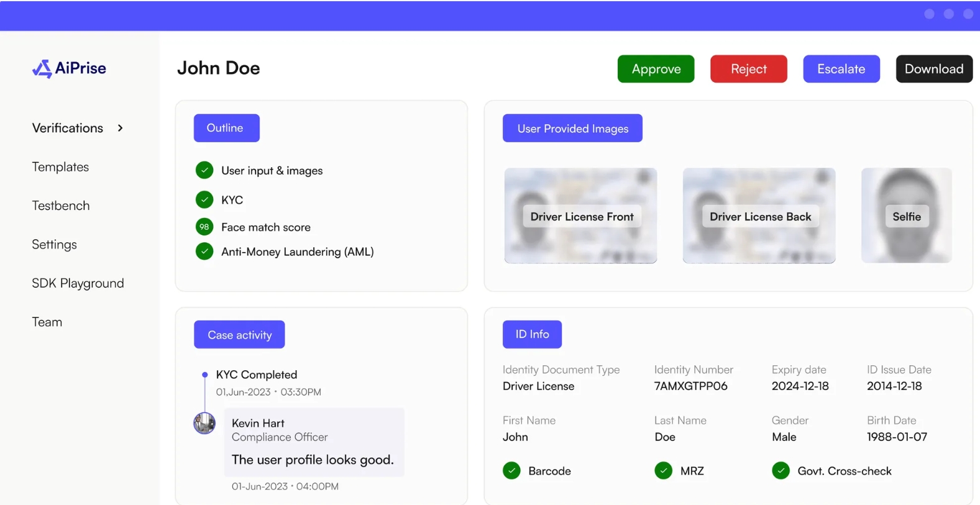Download the verification report

coord(934,69)
